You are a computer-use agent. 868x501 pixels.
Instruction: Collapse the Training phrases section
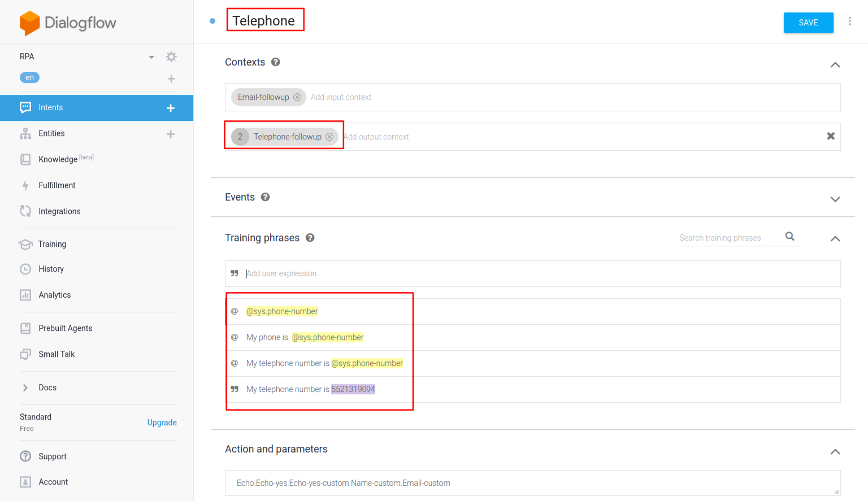point(835,239)
